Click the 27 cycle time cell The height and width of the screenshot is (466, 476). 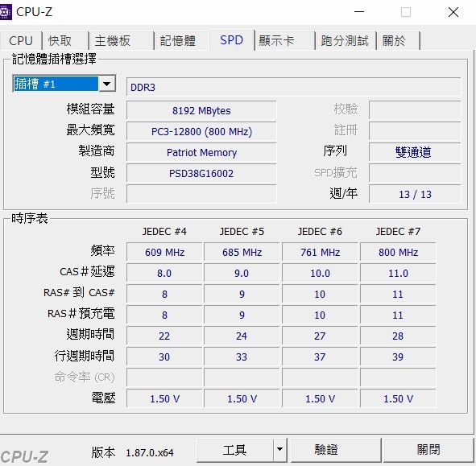(x=320, y=336)
